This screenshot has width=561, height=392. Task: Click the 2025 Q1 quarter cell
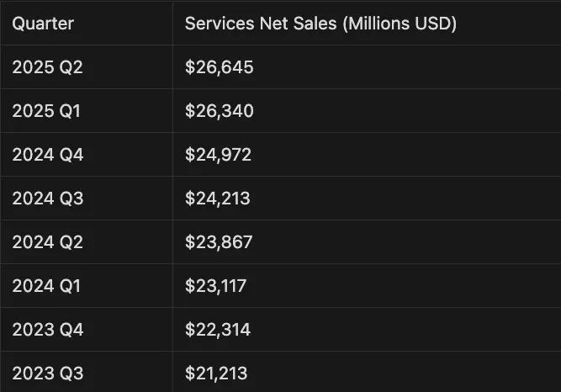47,111
